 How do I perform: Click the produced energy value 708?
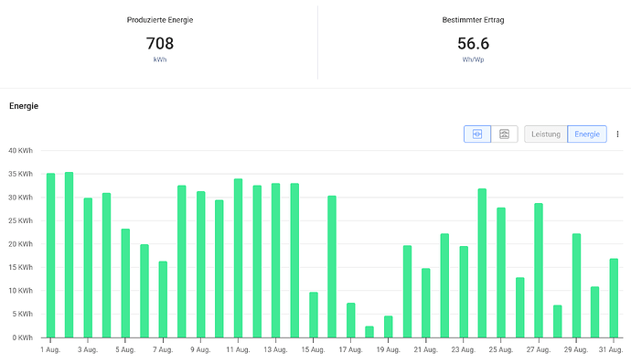[x=160, y=44]
